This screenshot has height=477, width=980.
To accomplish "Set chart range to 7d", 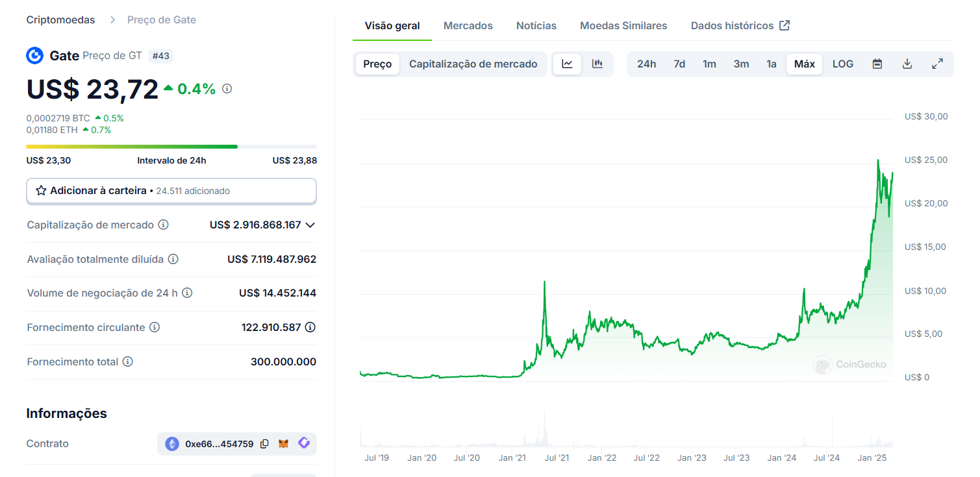I will 679,64.
